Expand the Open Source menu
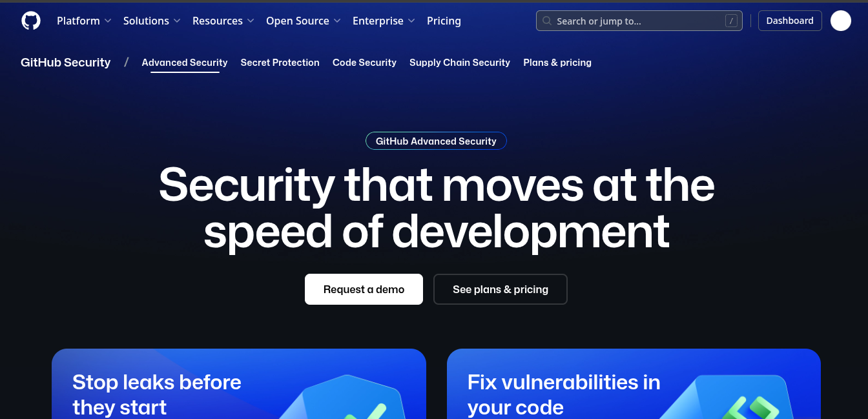 pos(303,21)
